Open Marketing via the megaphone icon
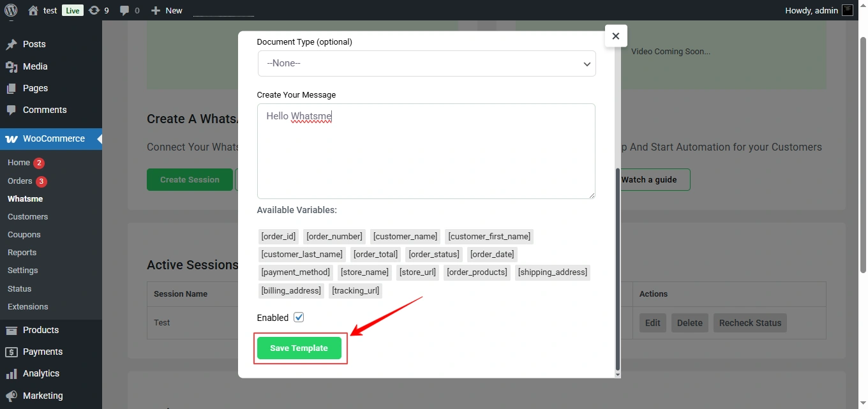 (12, 395)
